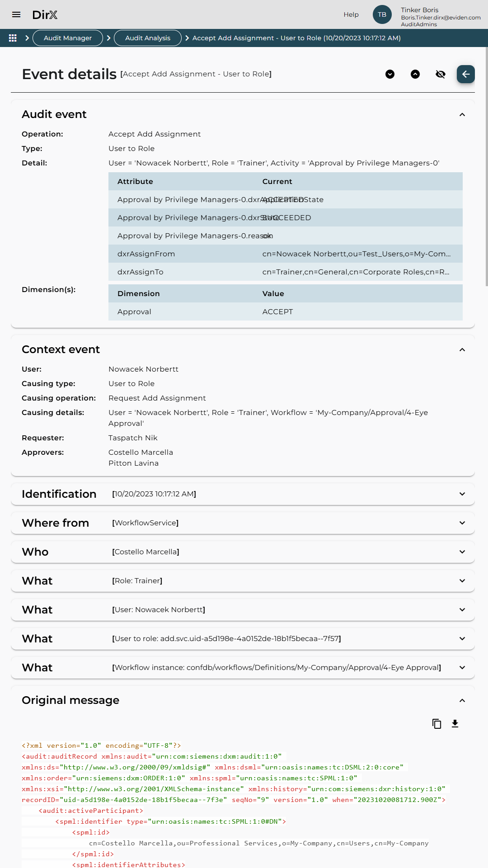Expand the Identification section
Viewport: 488px width, 868px height.
[x=462, y=494]
